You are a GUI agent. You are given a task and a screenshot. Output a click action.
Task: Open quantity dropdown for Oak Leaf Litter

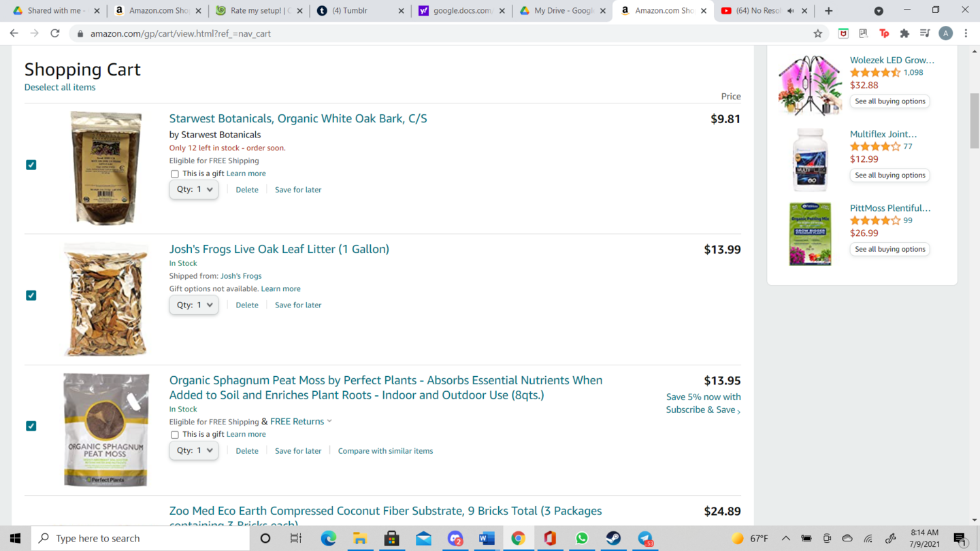[x=194, y=305]
